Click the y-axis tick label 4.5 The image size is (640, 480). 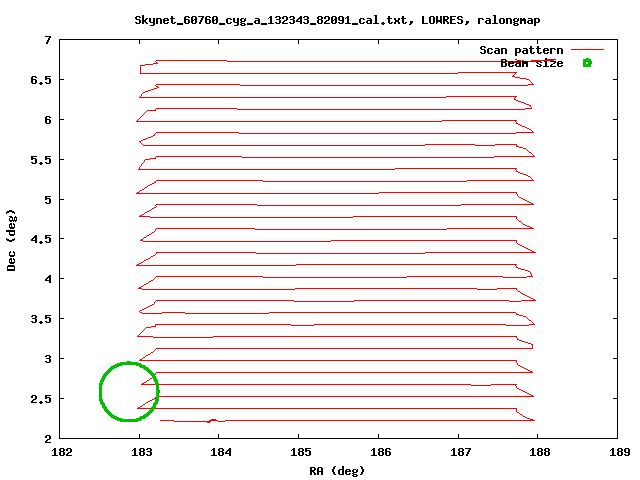pos(41,239)
